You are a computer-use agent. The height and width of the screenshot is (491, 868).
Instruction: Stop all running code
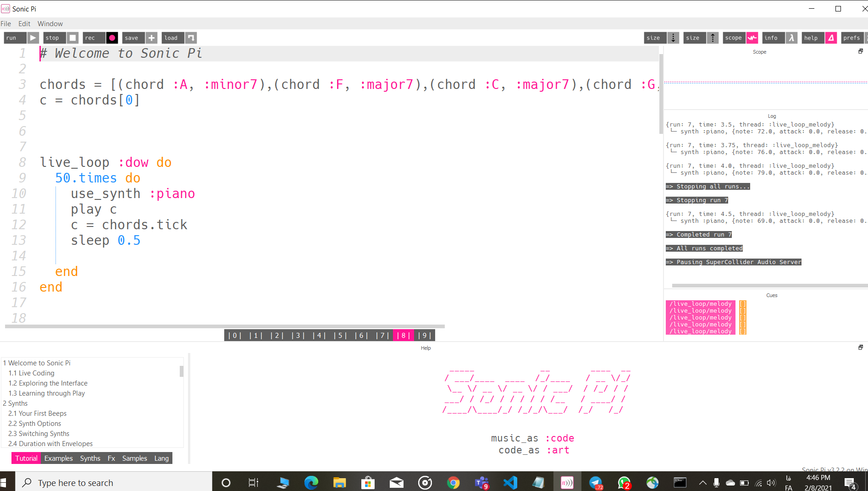click(61, 38)
